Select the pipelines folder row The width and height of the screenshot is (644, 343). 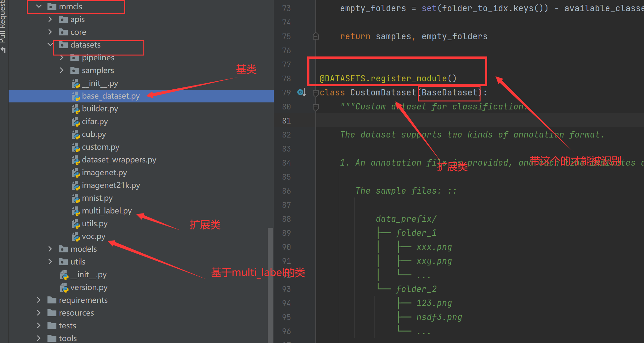click(x=141, y=58)
